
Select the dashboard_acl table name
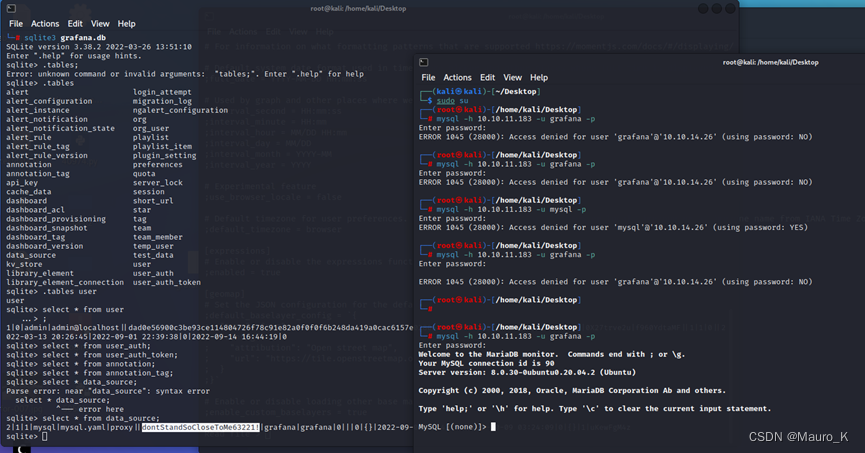click(x=35, y=210)
